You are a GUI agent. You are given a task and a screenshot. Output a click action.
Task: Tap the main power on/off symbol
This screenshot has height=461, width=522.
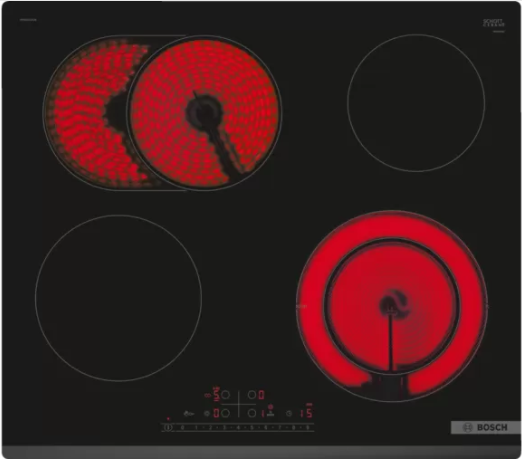point(168,427)
